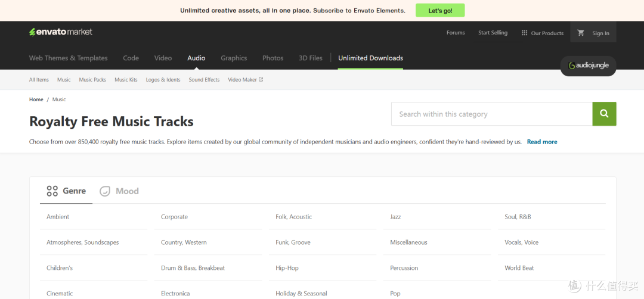This screenshot has height=299, width=644.
Task: Open Web Themes & Templates menu
Action: [68, 58]
